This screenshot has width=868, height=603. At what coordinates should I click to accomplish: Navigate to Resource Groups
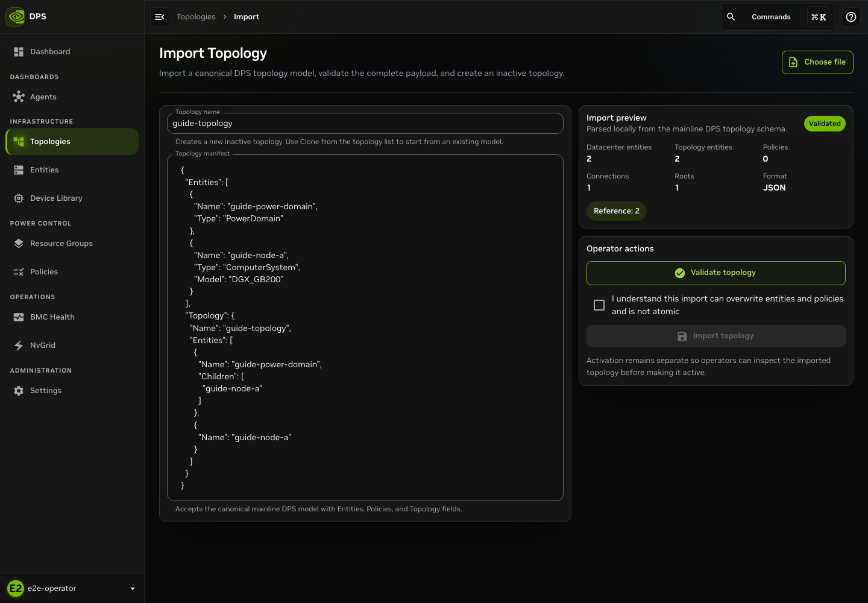(x=72, y=244)
